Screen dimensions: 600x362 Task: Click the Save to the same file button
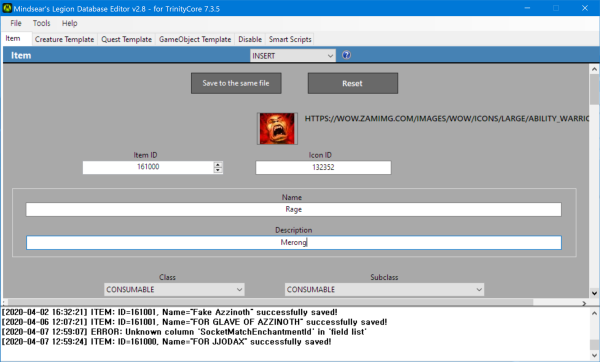236,83
